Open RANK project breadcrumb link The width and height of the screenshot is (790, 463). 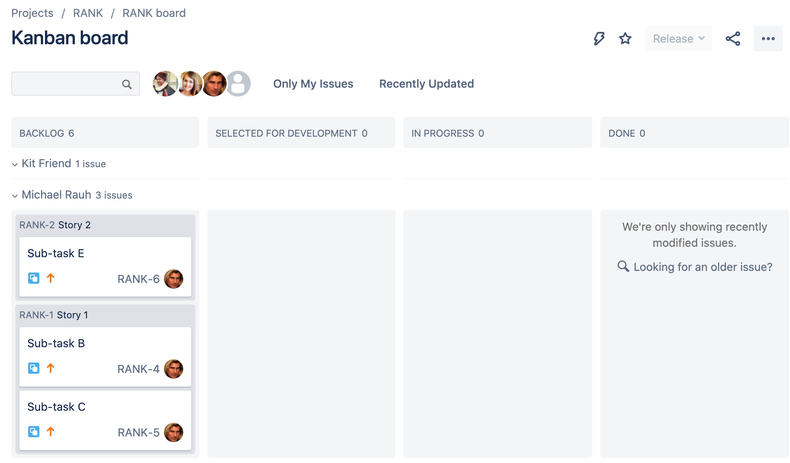(88, 13)
